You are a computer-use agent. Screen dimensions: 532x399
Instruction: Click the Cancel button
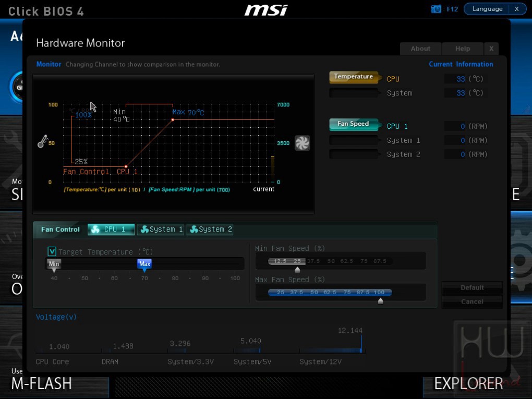pos(472,301)
